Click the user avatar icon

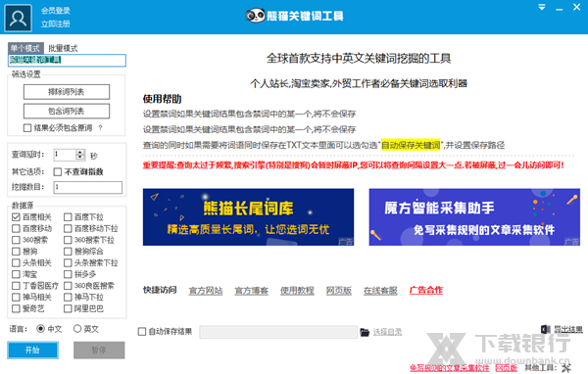pos(18,18)
